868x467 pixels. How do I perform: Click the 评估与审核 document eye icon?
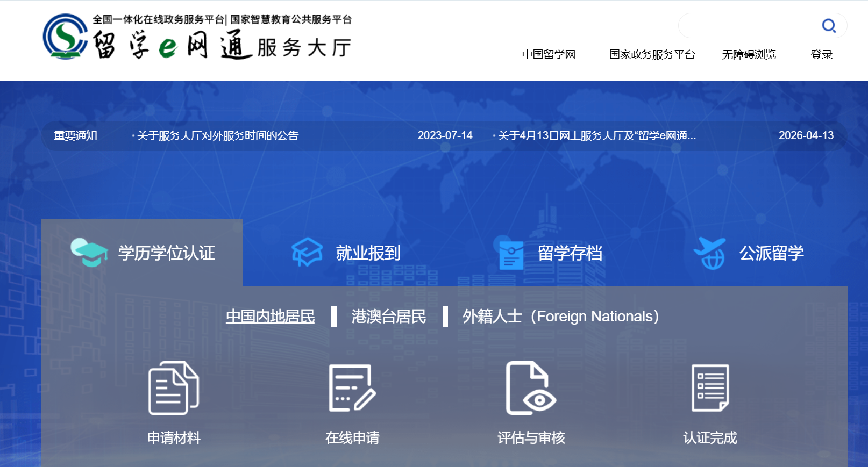tap(531, 388)
